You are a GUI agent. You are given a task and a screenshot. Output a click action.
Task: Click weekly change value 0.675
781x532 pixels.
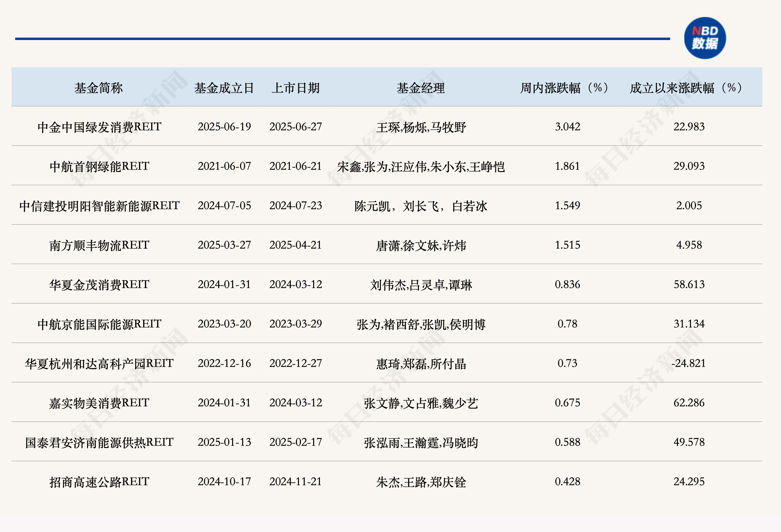[x=568, y=403]
